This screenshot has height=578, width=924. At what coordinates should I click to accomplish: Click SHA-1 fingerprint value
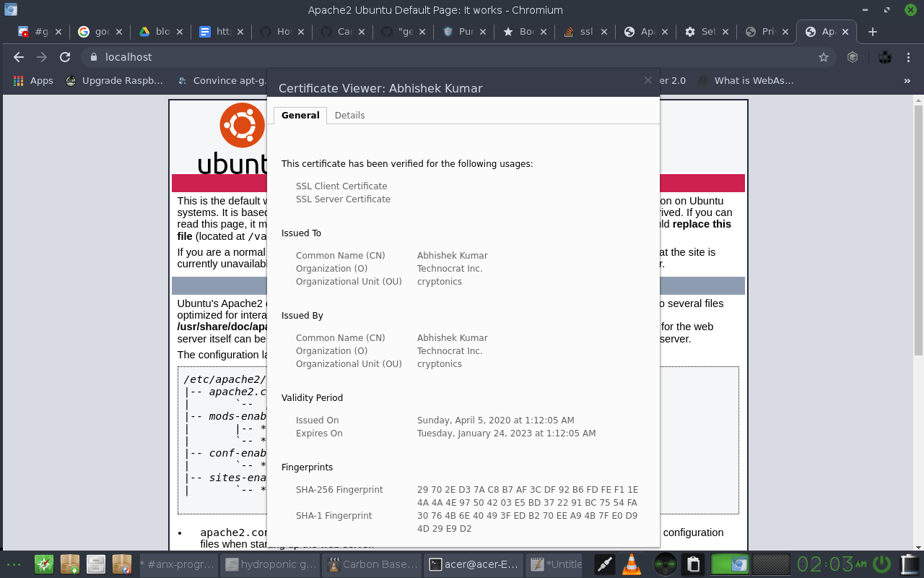pyautogui.click(x=528, y=522)
